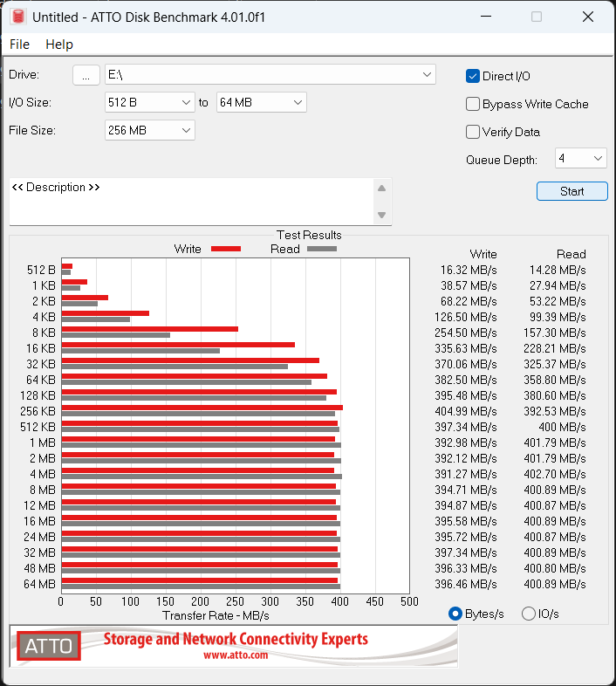This screenshot has height=686, width=616.
Task: Click the gray Read legend swatch
Action: click(321, 249)
